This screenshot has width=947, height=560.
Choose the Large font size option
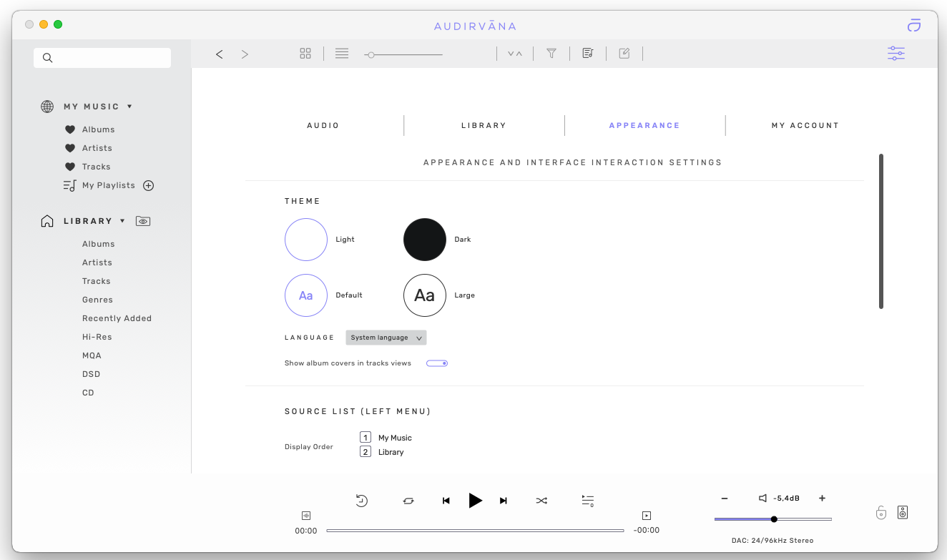(x=425, y=295)
